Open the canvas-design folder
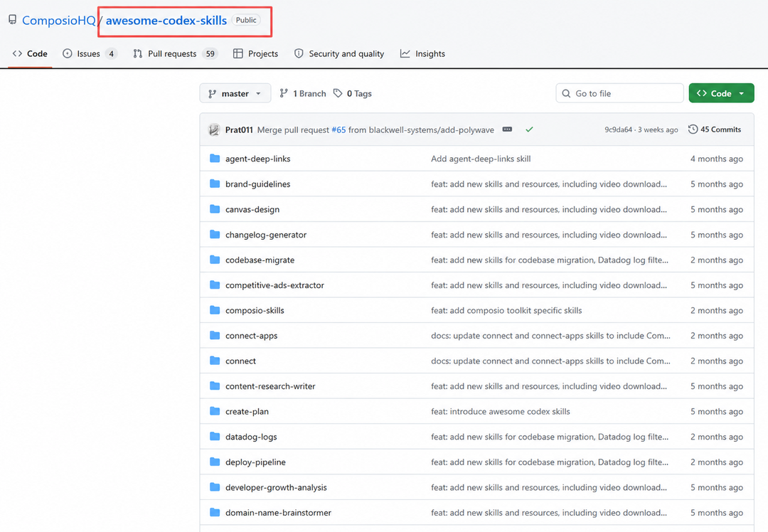Viewport: 768px width, 532px height. click(x=252, y=210)
